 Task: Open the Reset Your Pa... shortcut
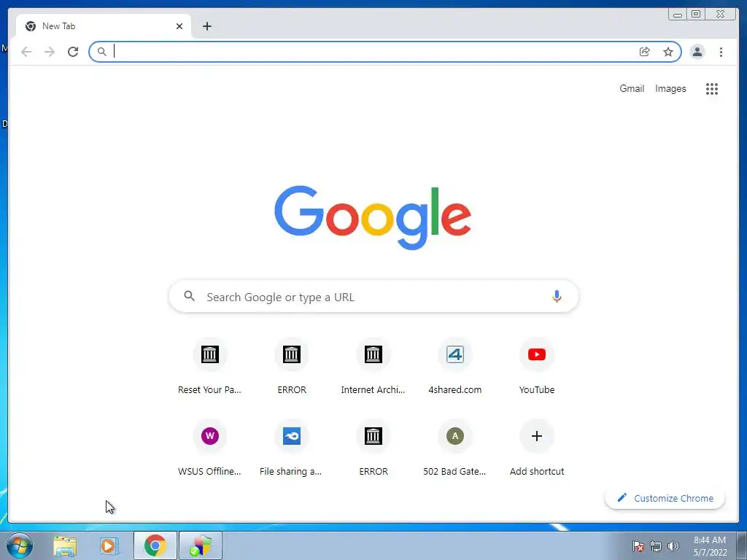(x=209, y=367)
